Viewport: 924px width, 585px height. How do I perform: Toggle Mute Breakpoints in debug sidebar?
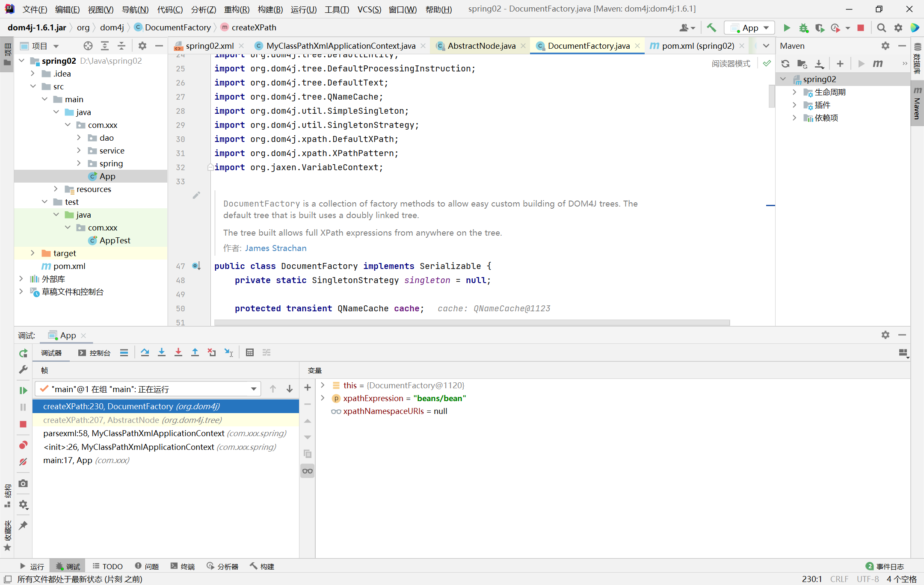(x=23, y=462)
